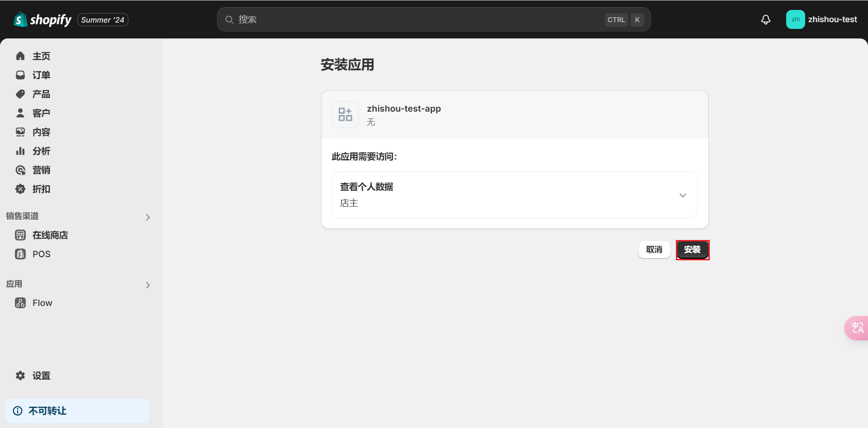Click the 设置 gear icon

point(20,376)
